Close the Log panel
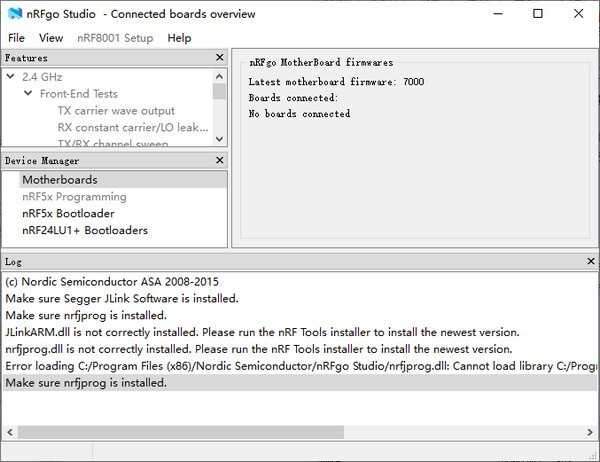600x462 pixels. pyautogui.click(x=591, y=261)
